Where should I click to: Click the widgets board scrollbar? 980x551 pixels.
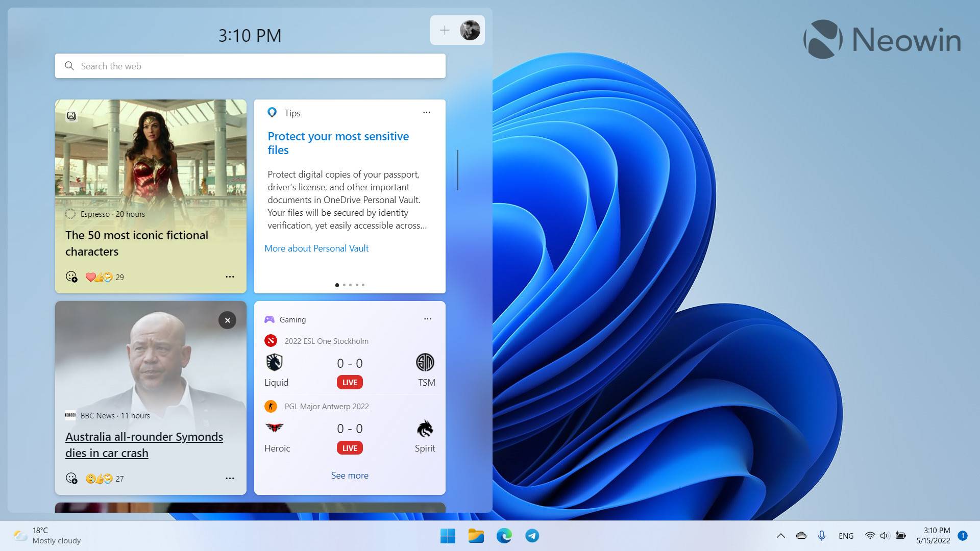pos(457,171)
